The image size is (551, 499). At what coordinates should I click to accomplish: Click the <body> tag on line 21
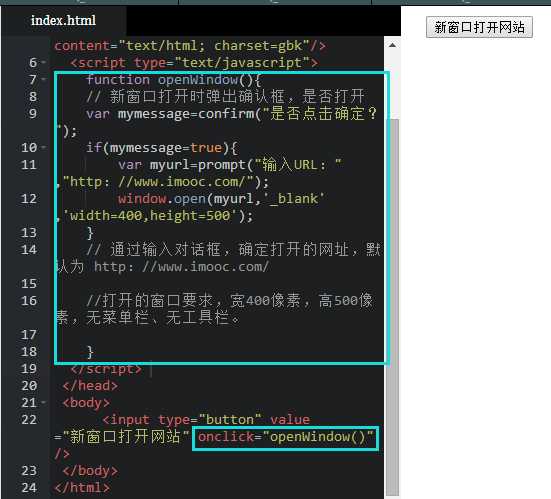[x=86, y=403]
